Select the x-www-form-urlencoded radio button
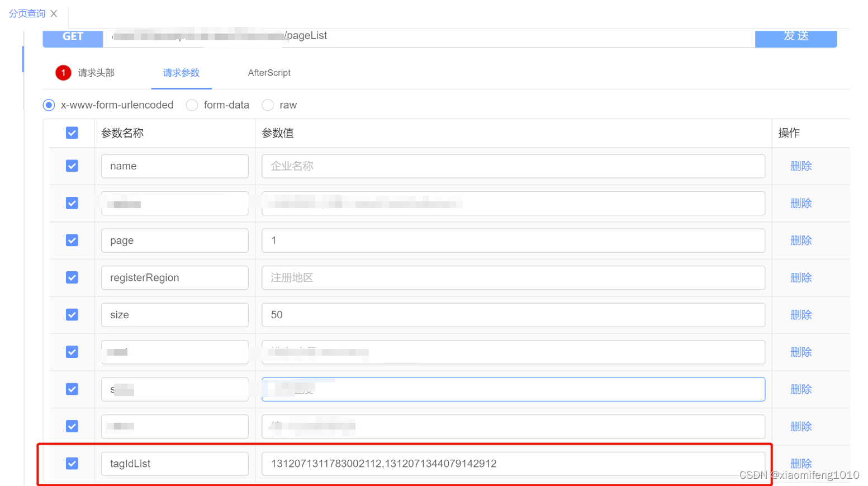Image resolution: width=868 pixels, height=486 pixels. (x=49, y=105)
